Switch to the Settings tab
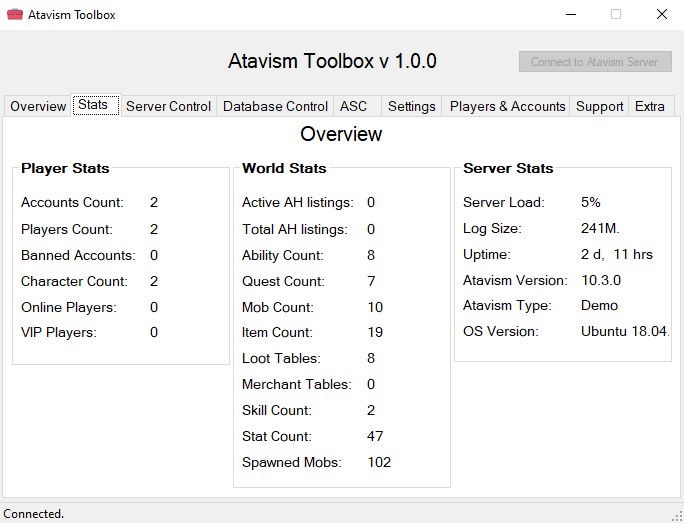 click(411, 106)
